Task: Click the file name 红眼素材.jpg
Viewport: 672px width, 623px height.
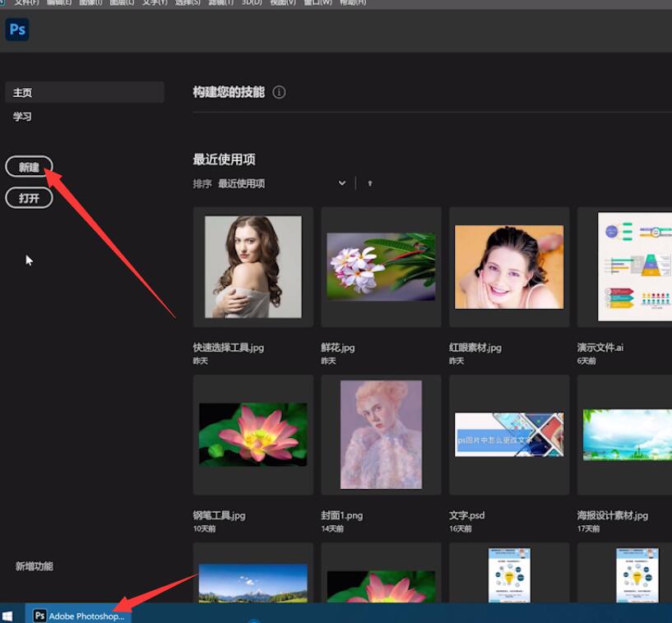Action: pos(475,348)
